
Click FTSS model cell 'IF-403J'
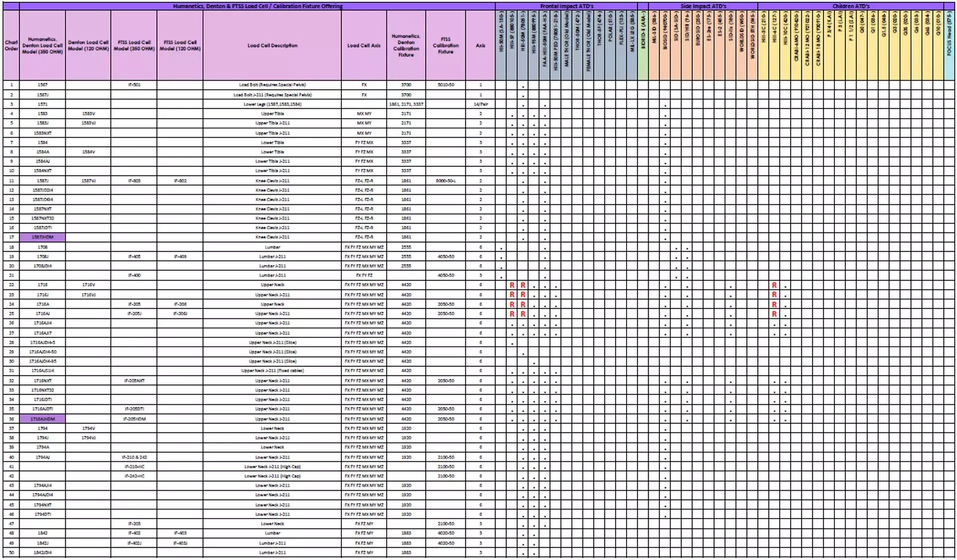click(x=180, y=543)
